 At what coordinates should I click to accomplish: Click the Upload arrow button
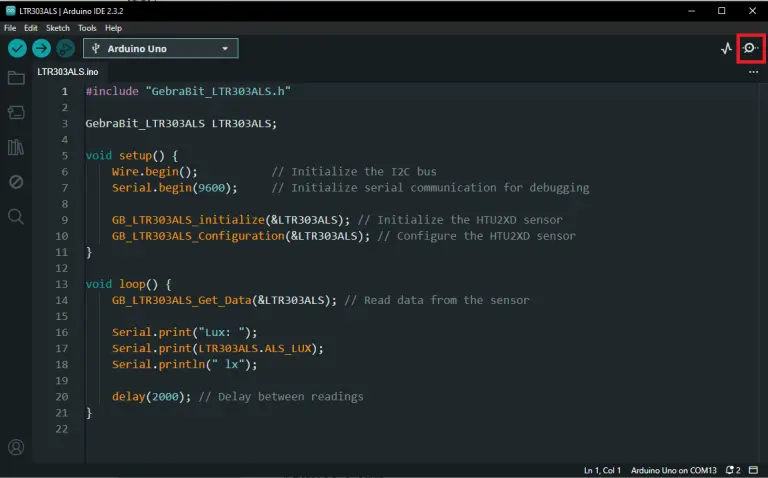pos(41,48)
